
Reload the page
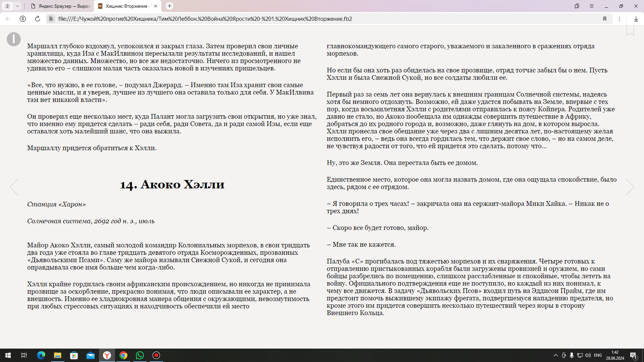pyautogui.click(x=38, y=19)
